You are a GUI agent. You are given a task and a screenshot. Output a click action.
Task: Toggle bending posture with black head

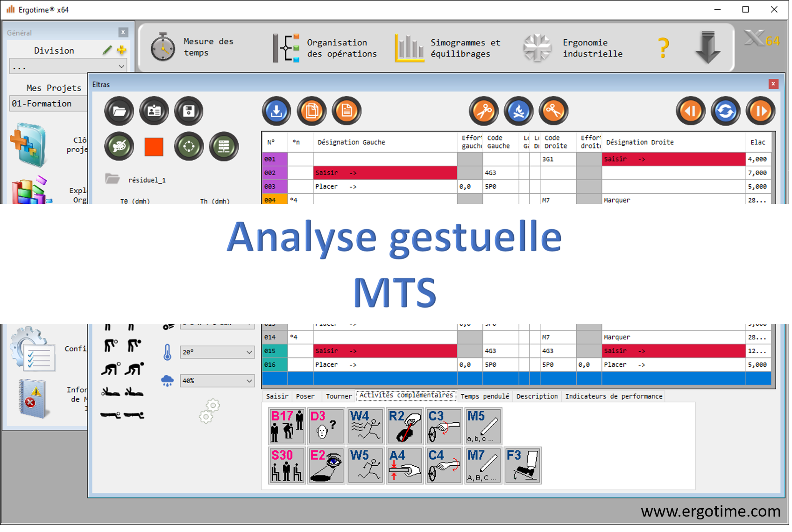(x=134, y=346)
